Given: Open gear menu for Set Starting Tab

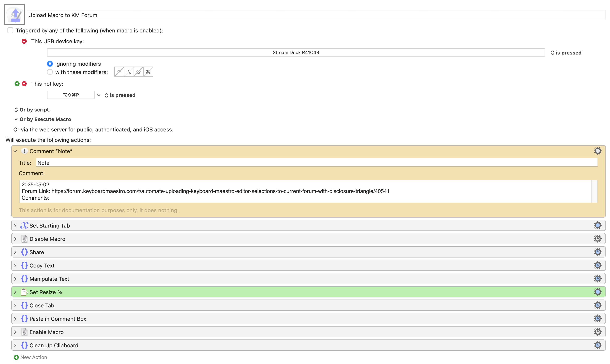Looking at the screenshot, I should pos(598,225).
